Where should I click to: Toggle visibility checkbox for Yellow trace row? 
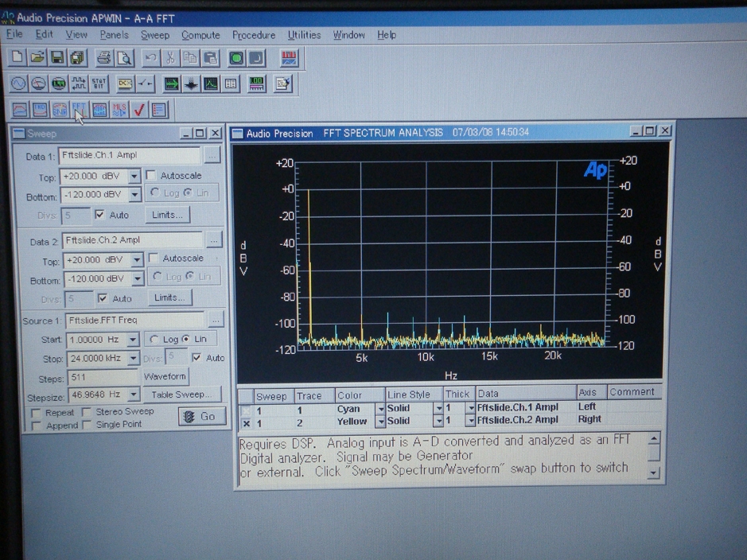click(x=247, y=423)
